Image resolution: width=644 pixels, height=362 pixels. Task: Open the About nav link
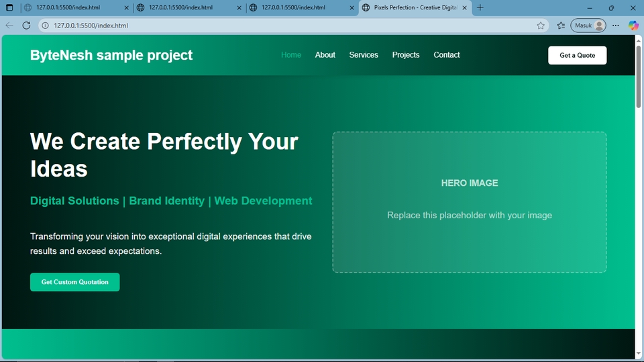[x=325, y=54]
